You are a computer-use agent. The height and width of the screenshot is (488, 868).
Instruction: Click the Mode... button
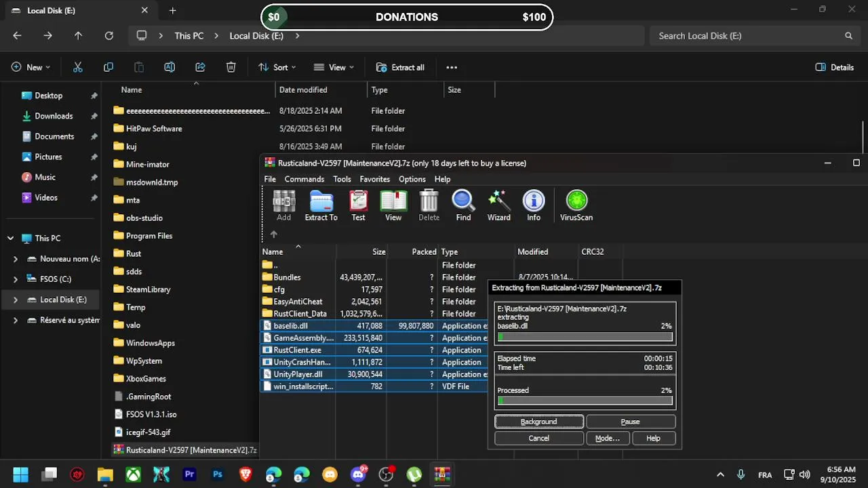(x=608, y=439)
